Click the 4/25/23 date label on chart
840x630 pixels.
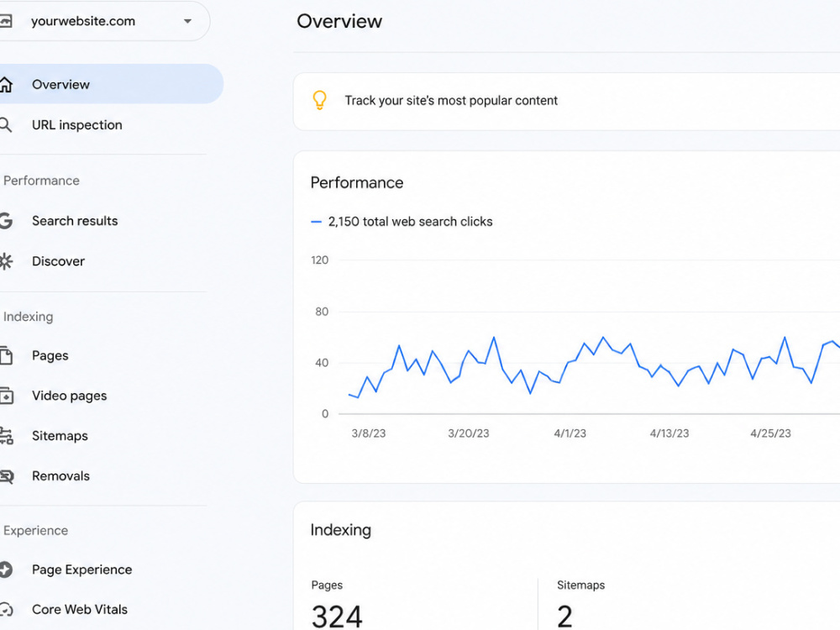[x=770, y=433]
